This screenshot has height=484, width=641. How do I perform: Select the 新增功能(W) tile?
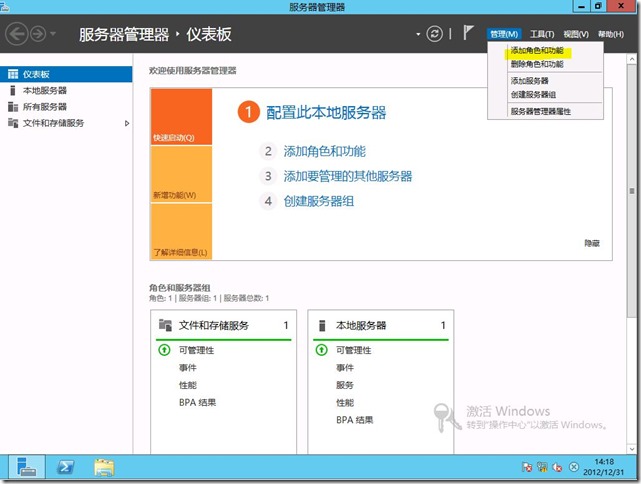(181, 174)
